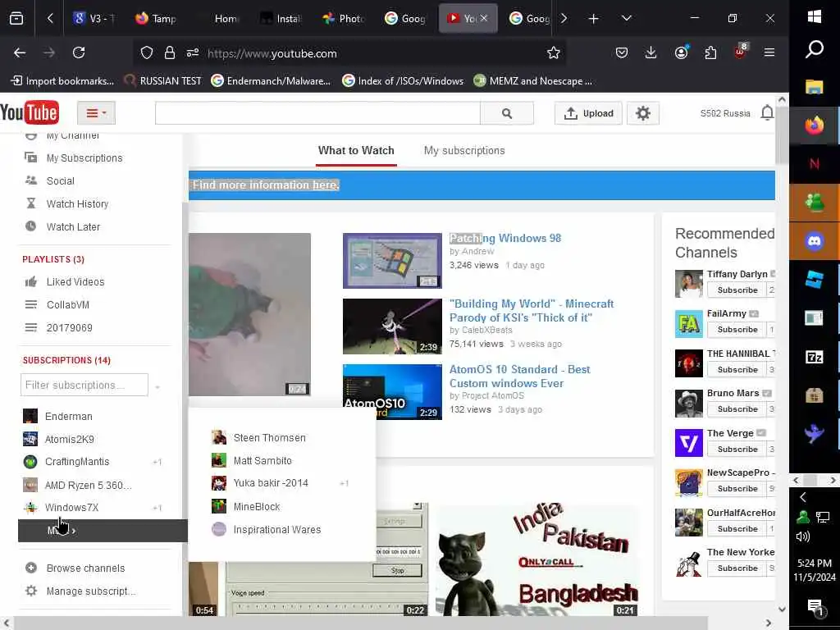The height and width of the screenshot is (630, 840).
Task: Open 7-Zip from the taskbar
Action: coord(815,357)
